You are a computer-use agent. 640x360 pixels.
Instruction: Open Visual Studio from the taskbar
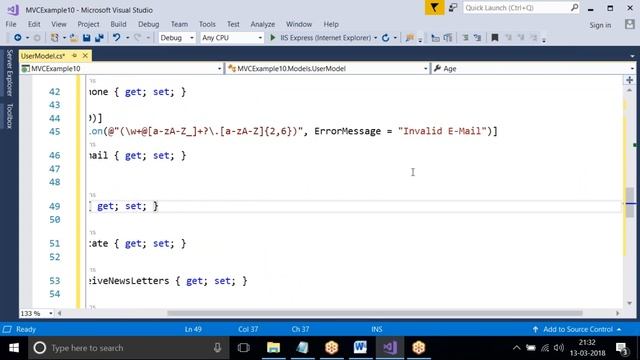pyautogui.click(x=389, y=347)
